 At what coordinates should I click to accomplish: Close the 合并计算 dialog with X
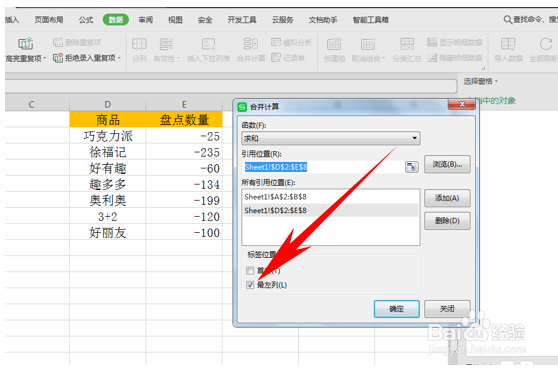[x=462, y=104]
